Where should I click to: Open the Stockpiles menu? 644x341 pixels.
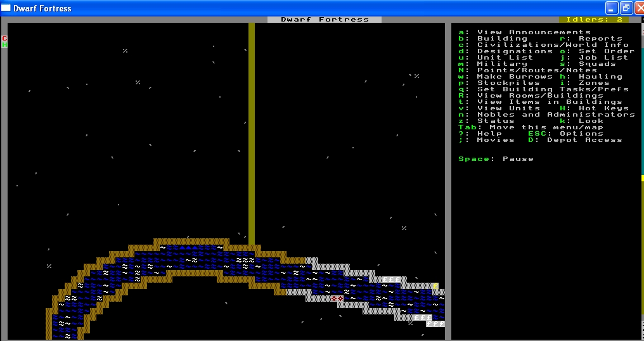coord(508,83)
